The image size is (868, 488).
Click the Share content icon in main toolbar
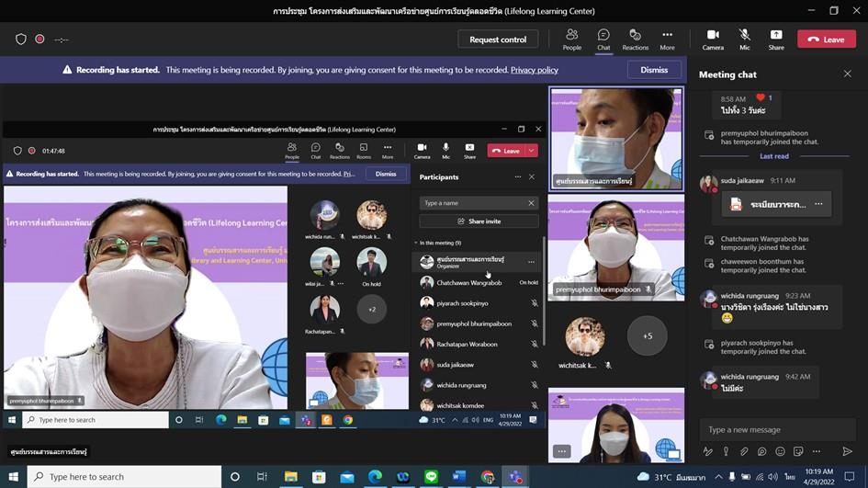[x=776, y=40]
